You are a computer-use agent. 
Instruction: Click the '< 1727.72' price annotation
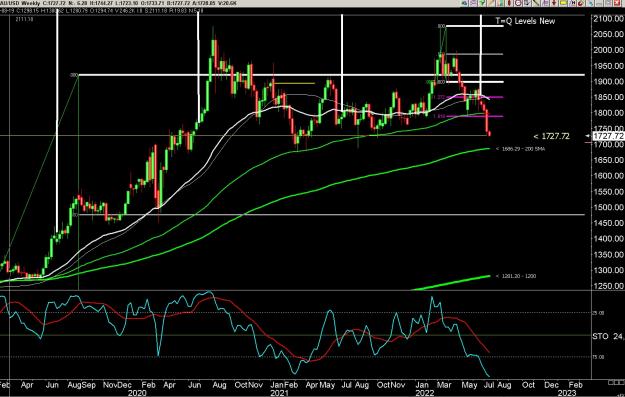551,136
